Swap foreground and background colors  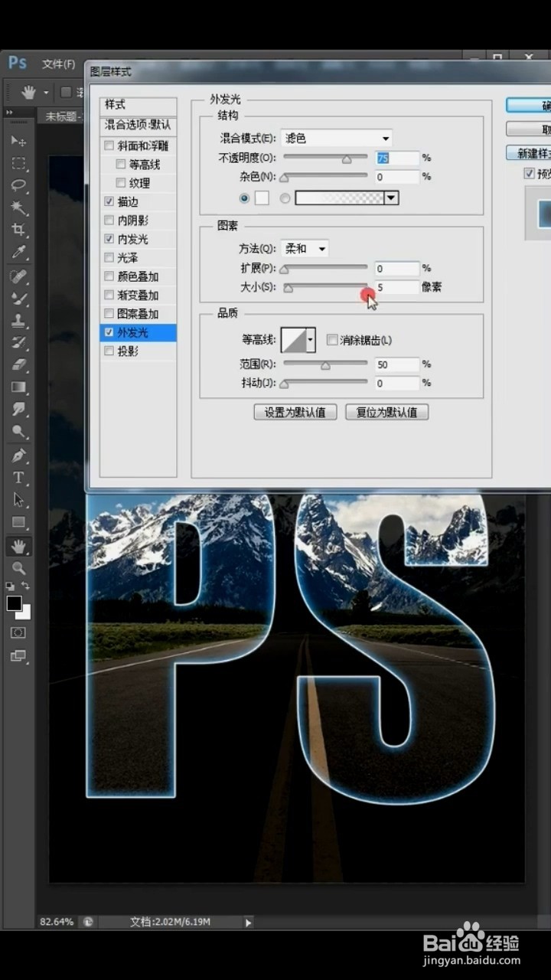pos(26,586)
